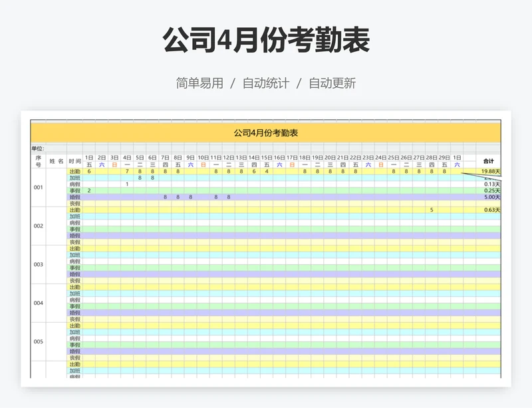This screenshot has width=532, height=408.
Task: Select the orange spreadsheet title banner
Action: [x=265, y=133]
